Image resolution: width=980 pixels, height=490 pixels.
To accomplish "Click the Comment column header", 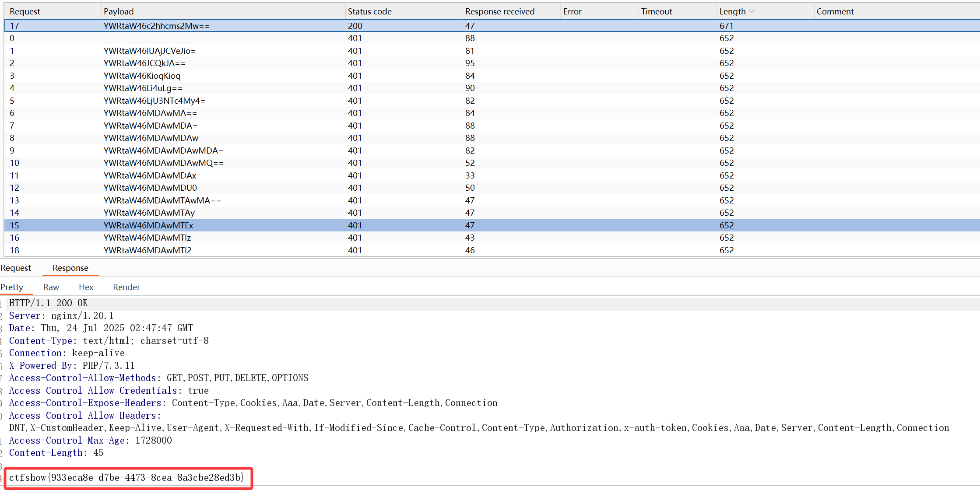I will click(835, 11).
